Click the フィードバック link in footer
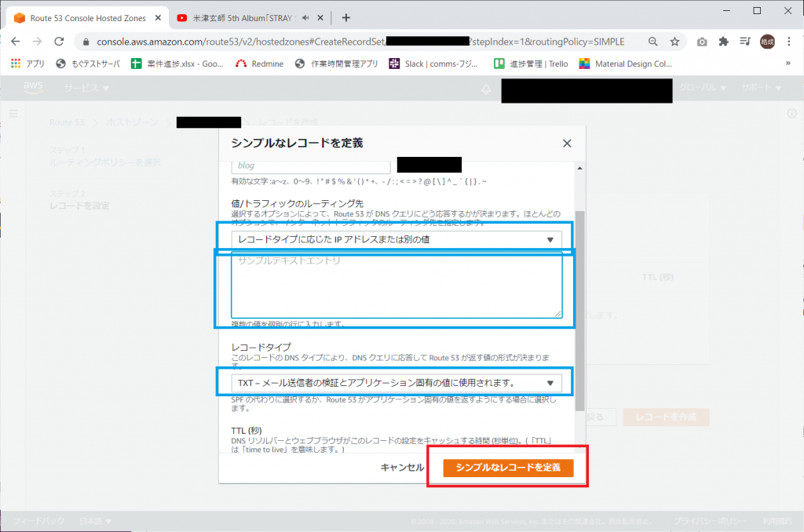The width and height of the screenshot is (804, 532). (39, 521)
